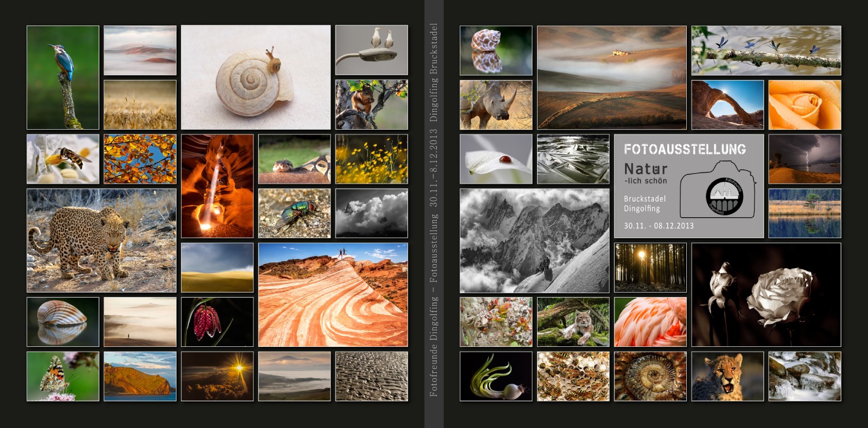Image resolution: width=868 pixels, height=428 pixels.
Task: Click the sunburst over clouds photo
Action: [218, 376]
